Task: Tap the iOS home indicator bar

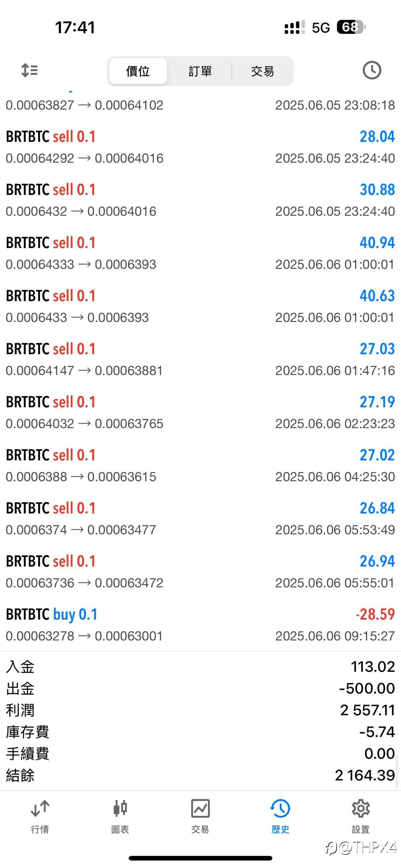Action: click(200, 858)
